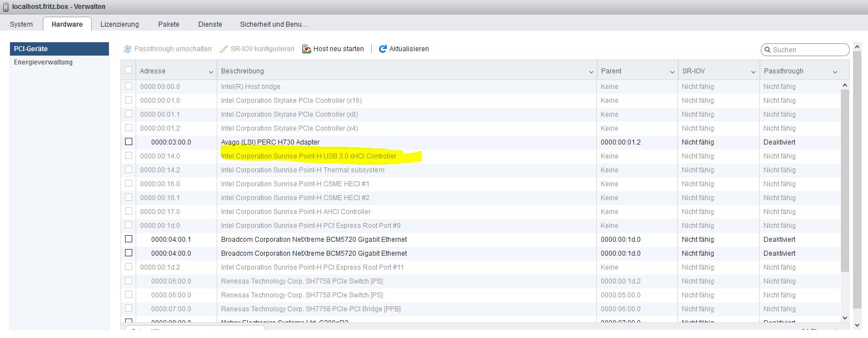The height and width of the screenshot is (338, 868).
Task: Click the Host neu starten icon
Action: click(x=307, y=49)
